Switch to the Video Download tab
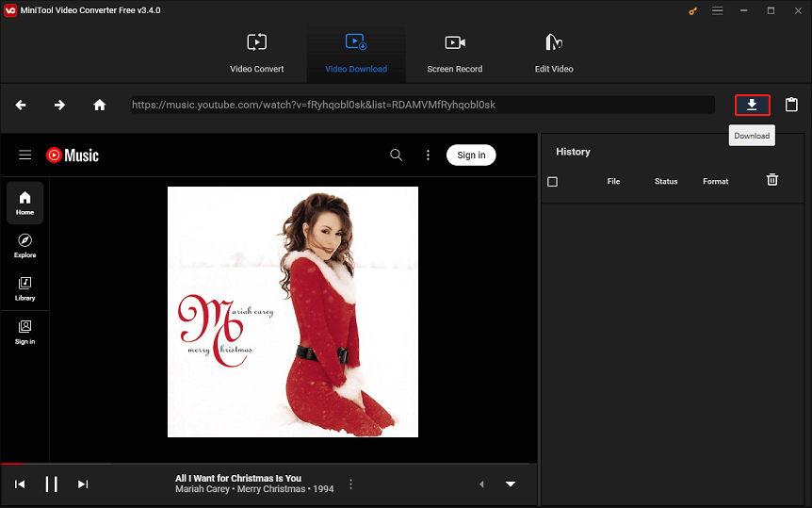This screenshot has width=812, height=508. click(356, 54)
